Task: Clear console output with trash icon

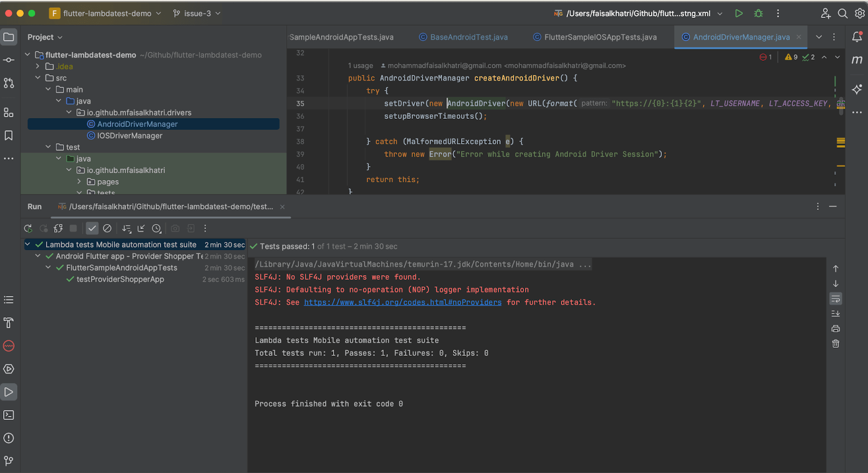Action: click(x=835, y=343)
